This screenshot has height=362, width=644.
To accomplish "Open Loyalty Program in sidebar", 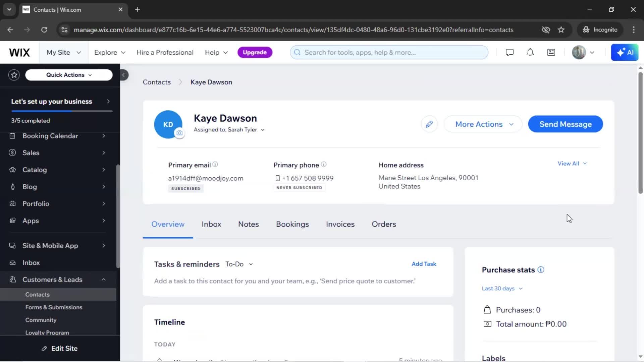I will tap(47, 333).
